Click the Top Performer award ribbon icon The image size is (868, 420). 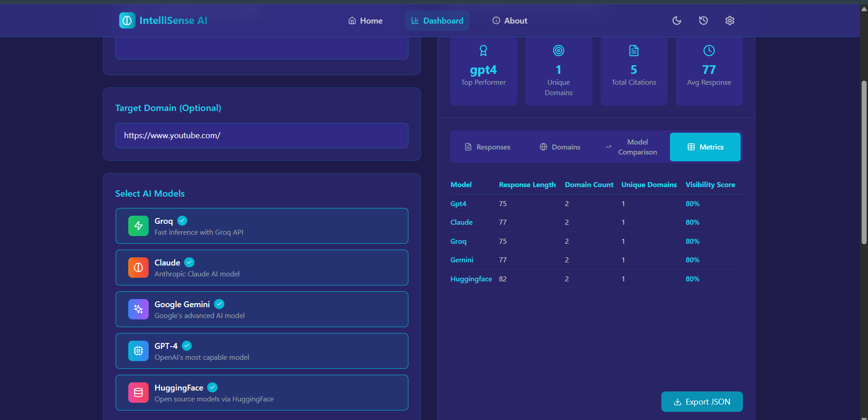pos(483,50)
